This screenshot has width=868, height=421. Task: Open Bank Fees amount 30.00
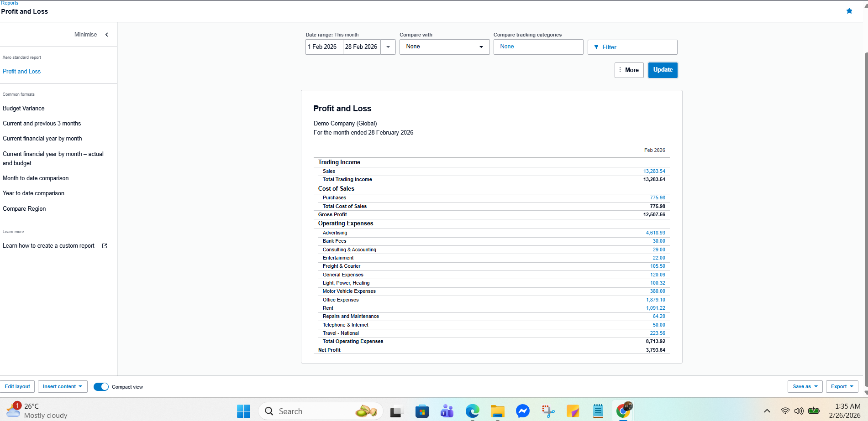point(659,241)
